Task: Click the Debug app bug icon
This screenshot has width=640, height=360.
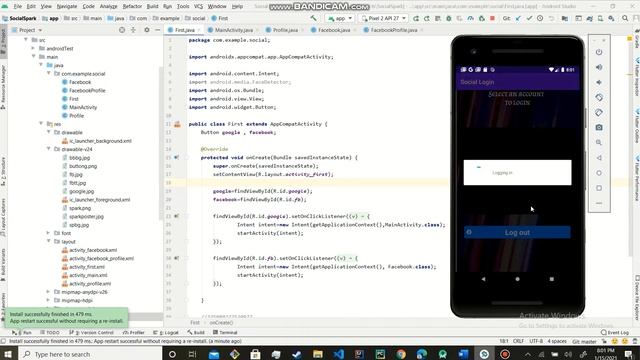Action: (449, 18)
